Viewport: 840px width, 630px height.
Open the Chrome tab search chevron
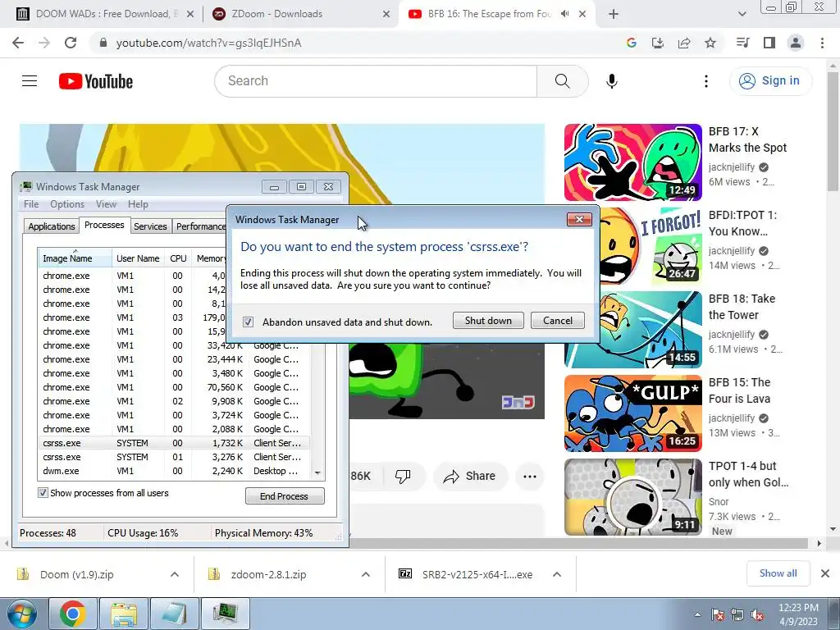click(742, 14)
